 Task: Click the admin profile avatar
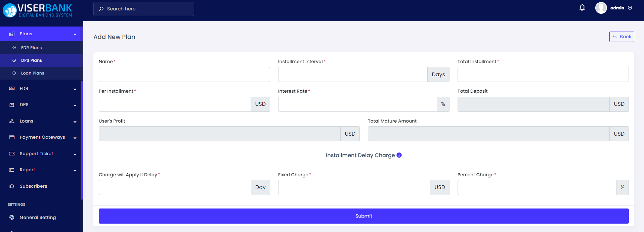pyautogui.click(x=601, y=8)
